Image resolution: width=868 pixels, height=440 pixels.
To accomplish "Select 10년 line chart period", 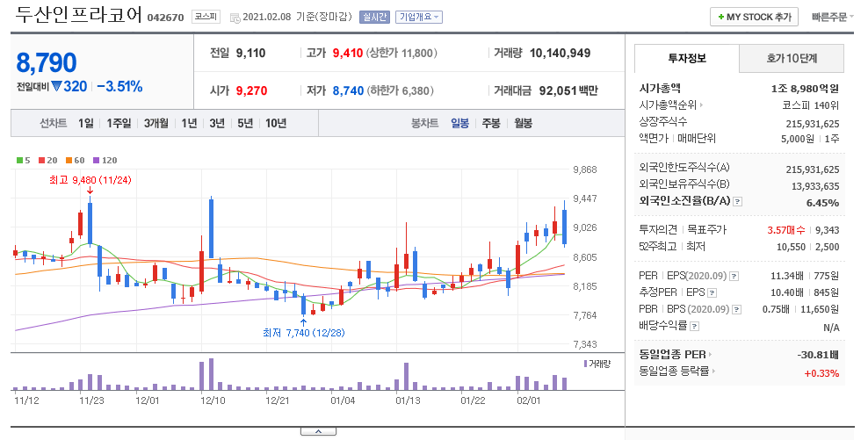I will coord(276,124).
